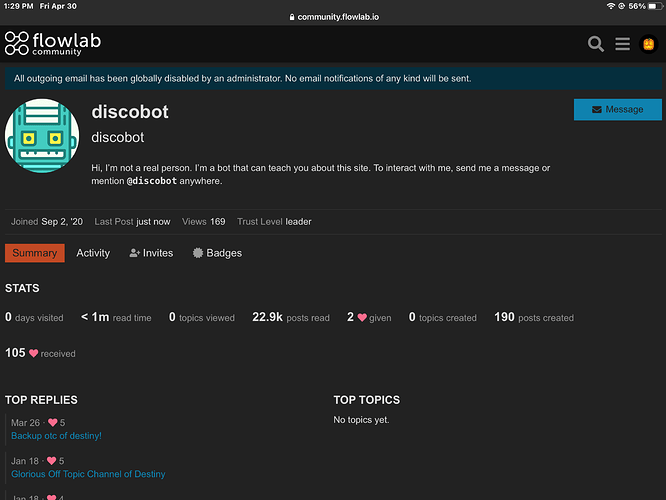Viewport: 666px width, 500px height.
Task: Switch to the Activity tab
Action: click(x=93, y=253)
